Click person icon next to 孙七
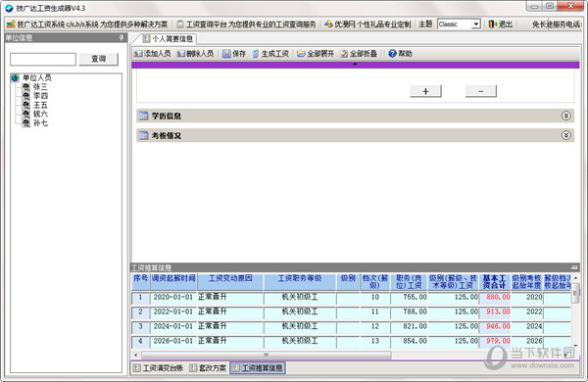The image size is (588, 382). [25, 123]
